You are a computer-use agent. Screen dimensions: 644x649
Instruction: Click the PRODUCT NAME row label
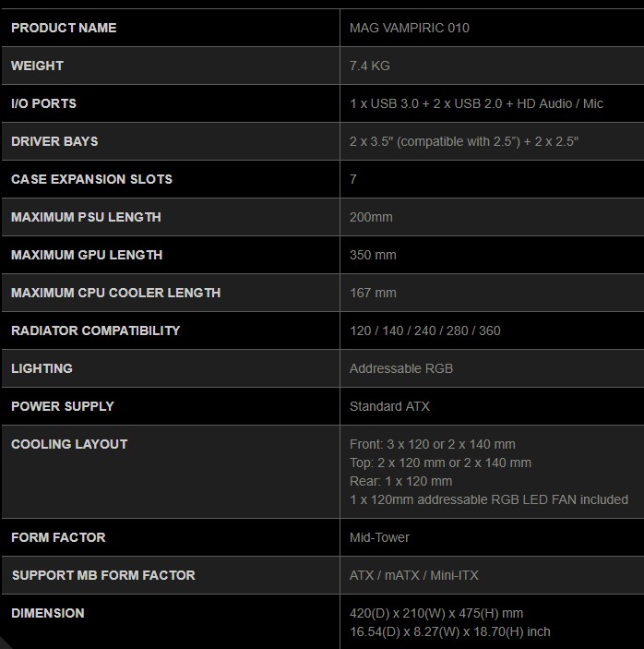point(64,28)
